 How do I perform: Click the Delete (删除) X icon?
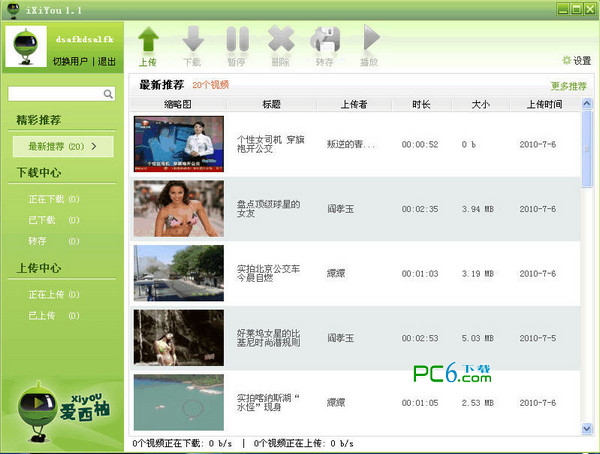[282, 40]
